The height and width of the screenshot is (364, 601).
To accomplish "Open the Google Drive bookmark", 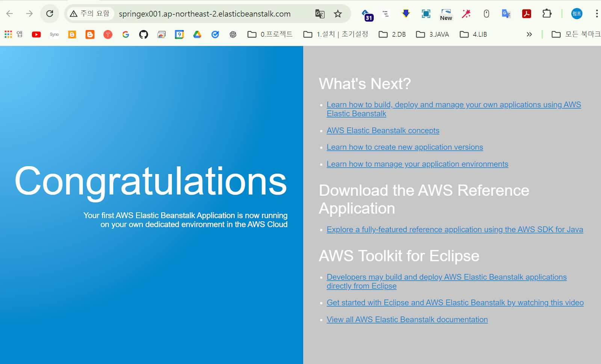I will pyautogui.click(x=197, y=35).
